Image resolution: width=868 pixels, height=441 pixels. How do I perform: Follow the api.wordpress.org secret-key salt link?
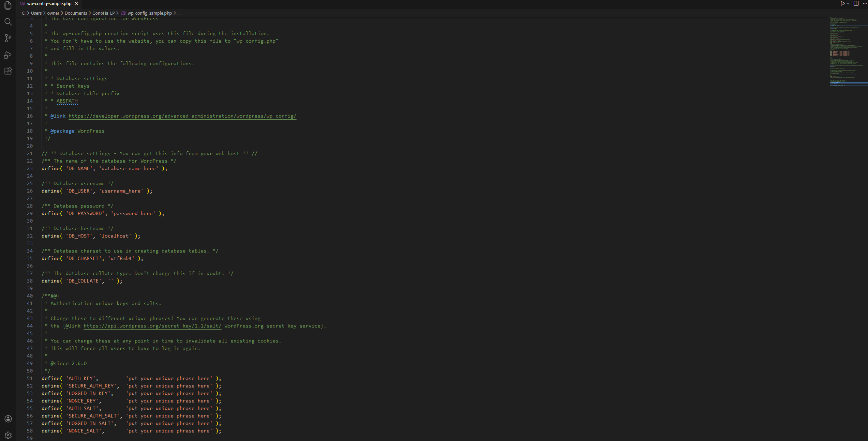point(152,326)
